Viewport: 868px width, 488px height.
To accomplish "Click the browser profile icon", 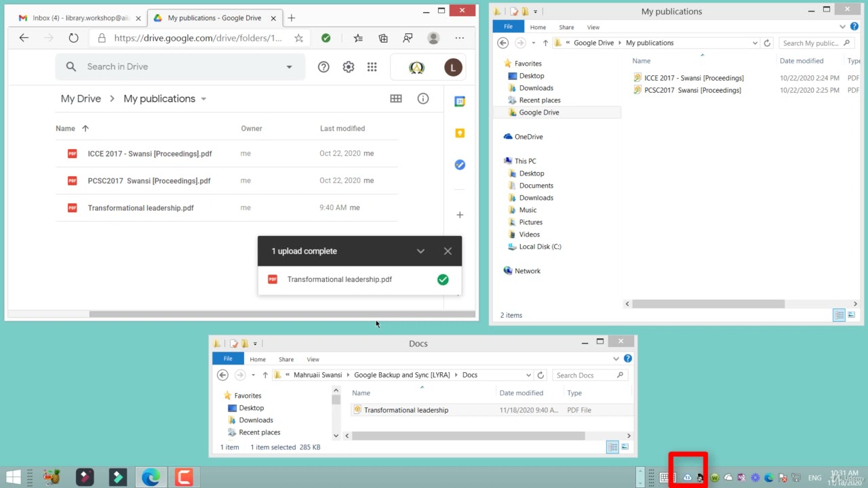I will tap(433, 38).
